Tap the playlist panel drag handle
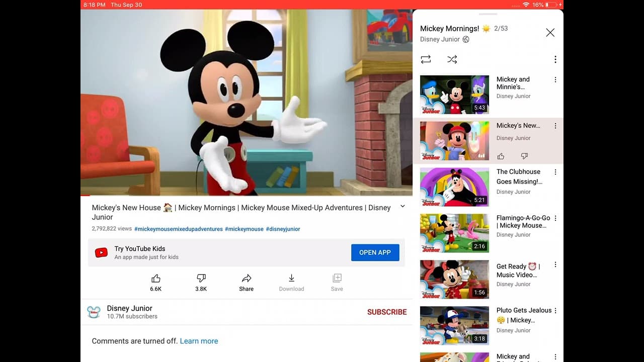Screen dimensions: 644x362 tap(488, 14)
